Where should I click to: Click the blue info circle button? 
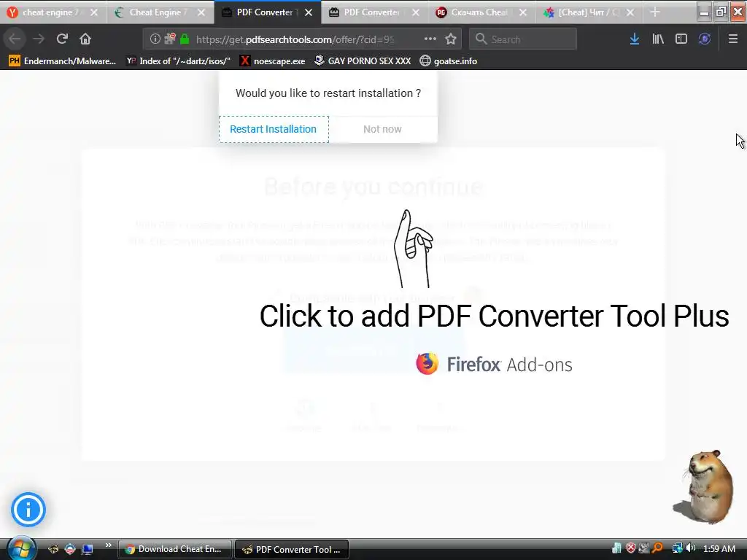(28, 510)
